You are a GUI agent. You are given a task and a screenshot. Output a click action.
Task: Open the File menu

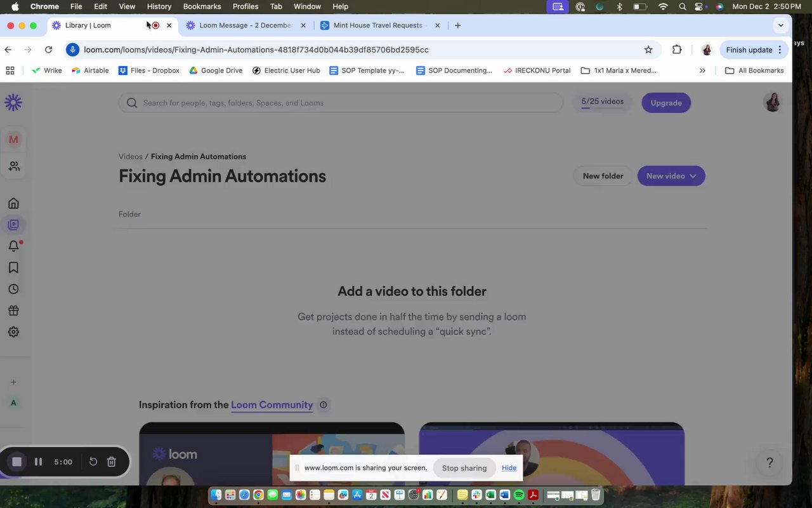coord(76,6)
